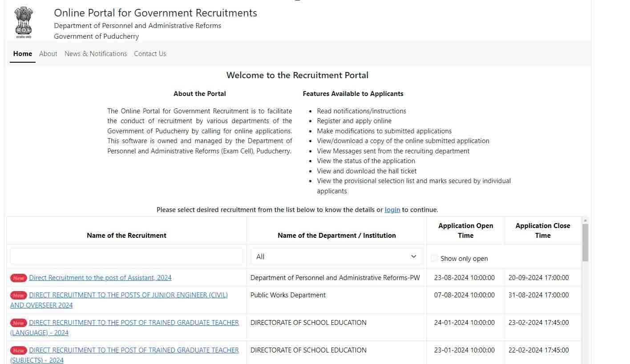Click 'Register and apply online' list item

click(354, 121)
